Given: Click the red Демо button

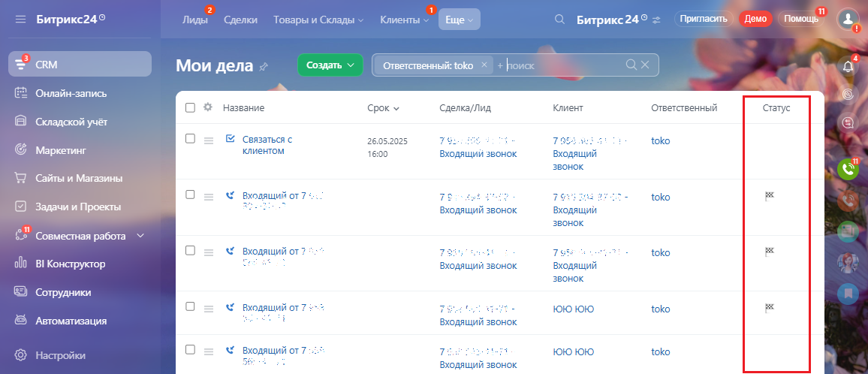Looking at the screenshot, I should coord(755,19).
